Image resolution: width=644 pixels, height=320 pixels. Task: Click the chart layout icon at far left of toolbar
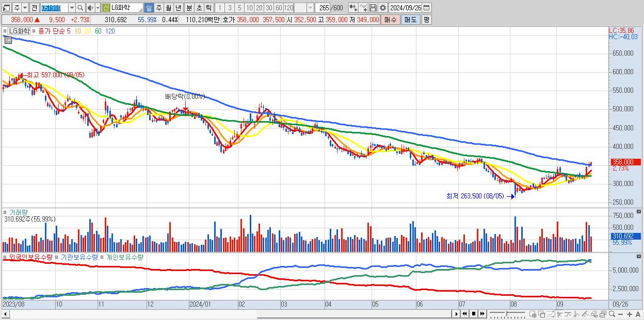pos(7,8)
